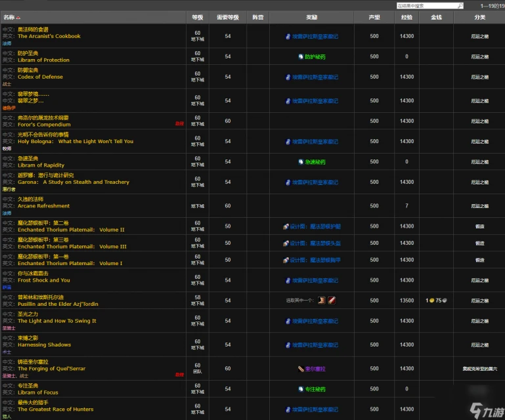Viewport: 505px width, 420px height.
Task: Click the blueprint icon for 魔法瑟银胸甲
Action: [286, 260]
